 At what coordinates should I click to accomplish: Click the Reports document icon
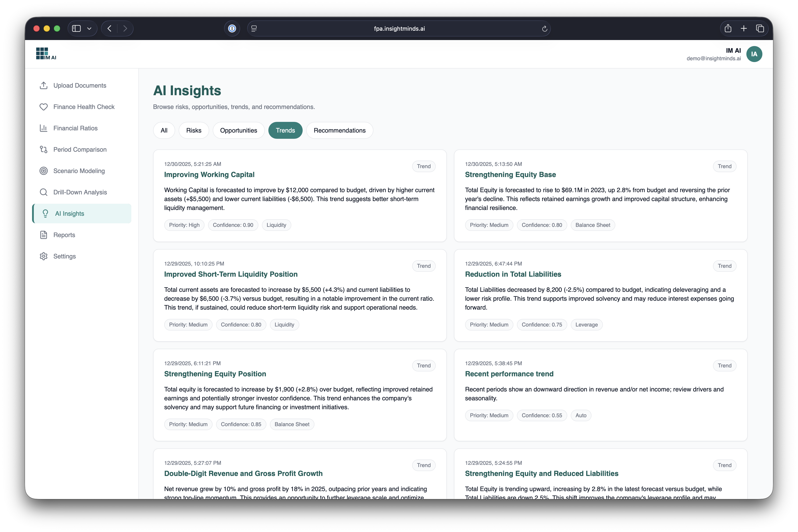point(43,235)
